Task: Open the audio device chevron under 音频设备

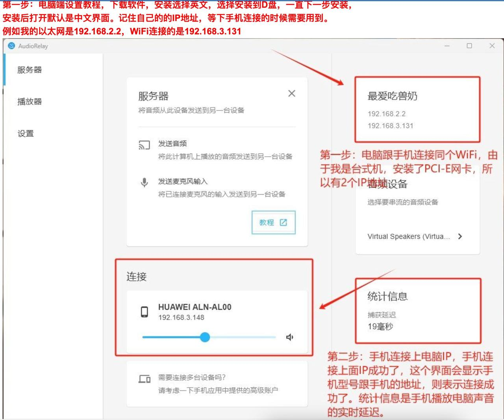Action: 460,236
